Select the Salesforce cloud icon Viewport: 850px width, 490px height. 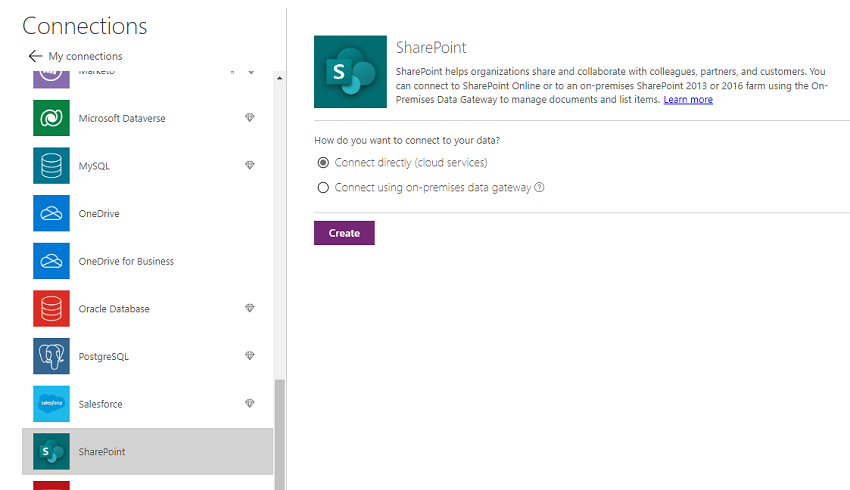coord(51,404)
